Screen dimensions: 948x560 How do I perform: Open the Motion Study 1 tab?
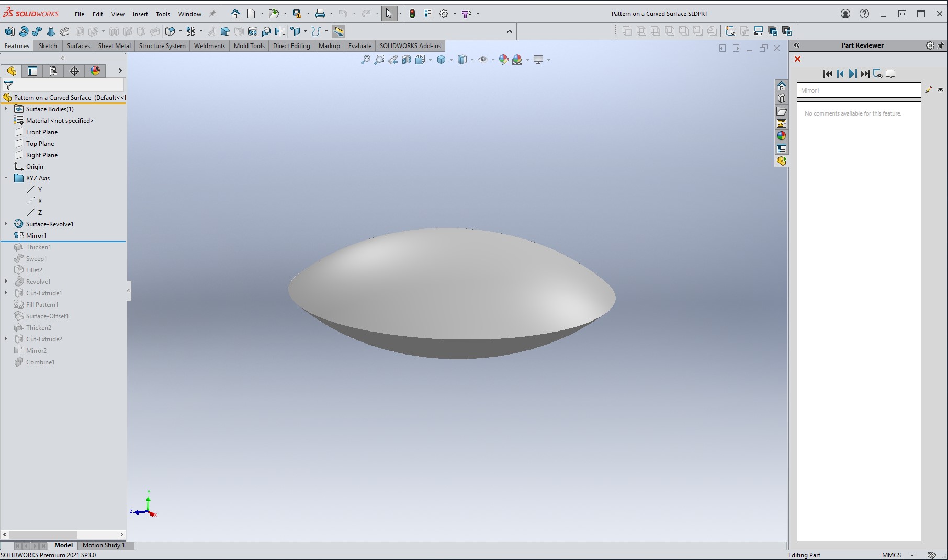tap(104, 545)
